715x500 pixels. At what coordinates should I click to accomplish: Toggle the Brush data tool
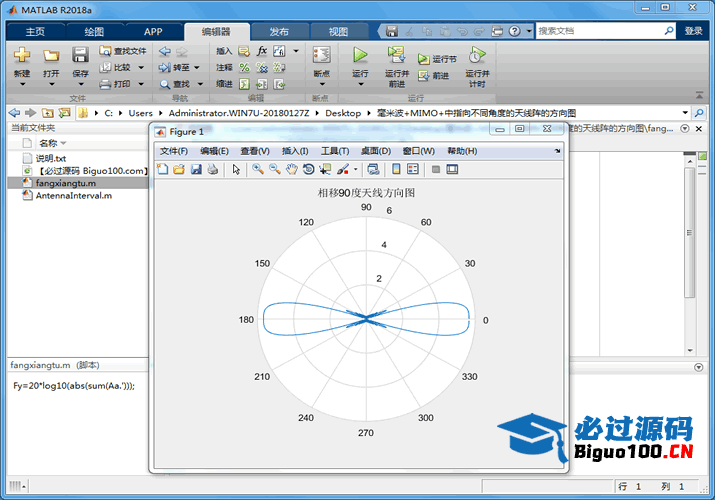343,169
